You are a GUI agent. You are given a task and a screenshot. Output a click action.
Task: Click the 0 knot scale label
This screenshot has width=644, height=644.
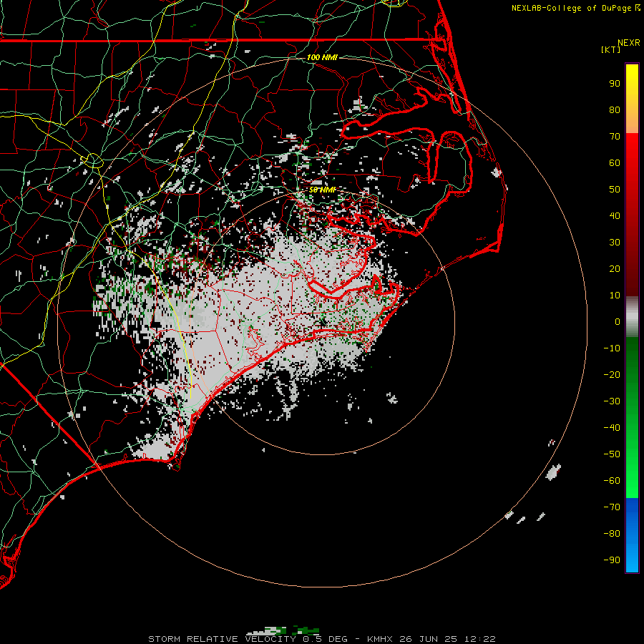[x=618, y=322]
